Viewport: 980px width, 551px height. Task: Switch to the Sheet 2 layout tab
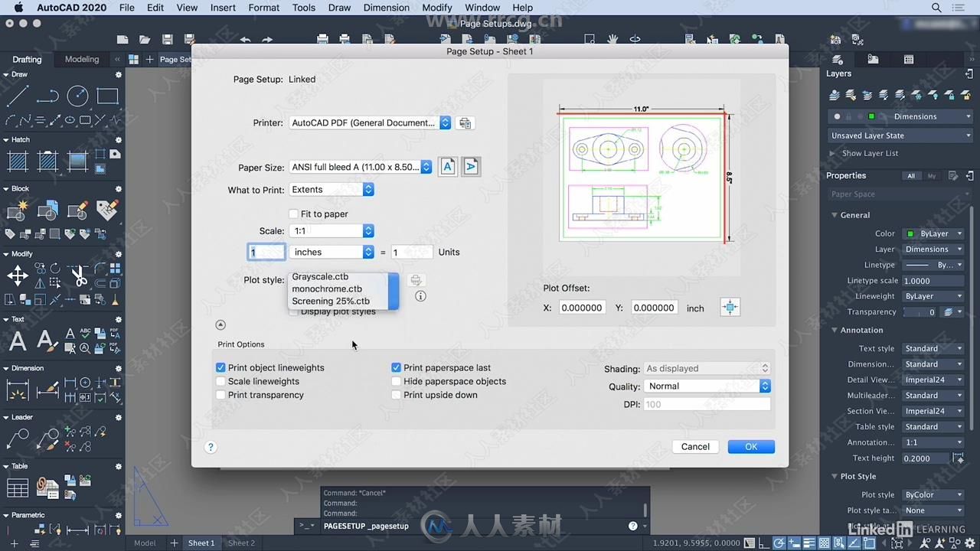click(241, 543)
